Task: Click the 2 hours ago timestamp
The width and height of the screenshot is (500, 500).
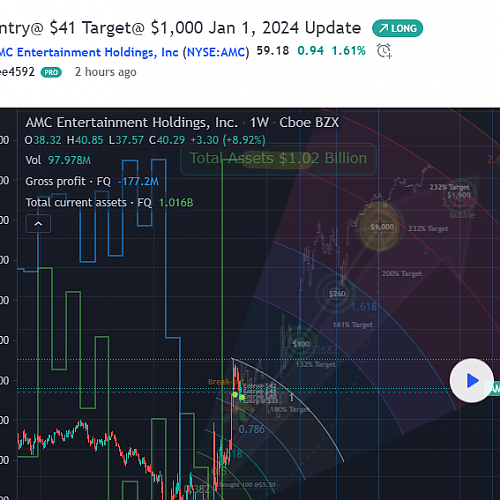Action: [x=105, y=72]
